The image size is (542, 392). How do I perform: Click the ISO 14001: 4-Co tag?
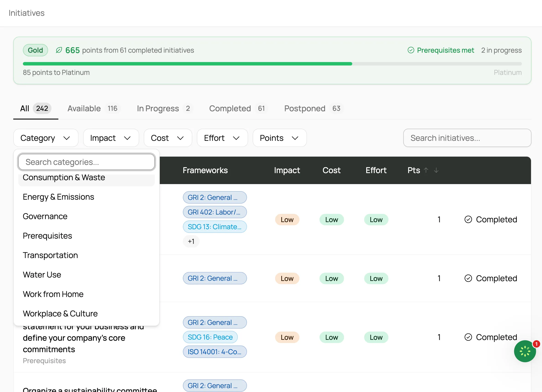coord(215,352)
